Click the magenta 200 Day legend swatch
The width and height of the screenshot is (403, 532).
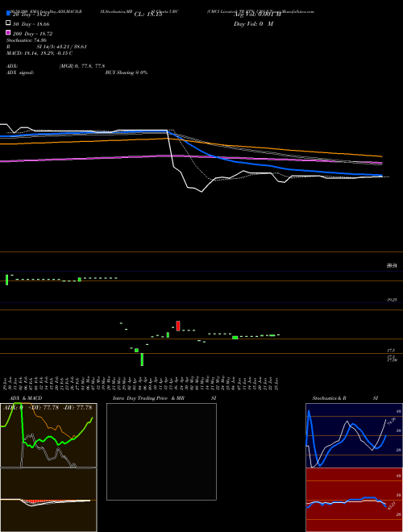8,32
